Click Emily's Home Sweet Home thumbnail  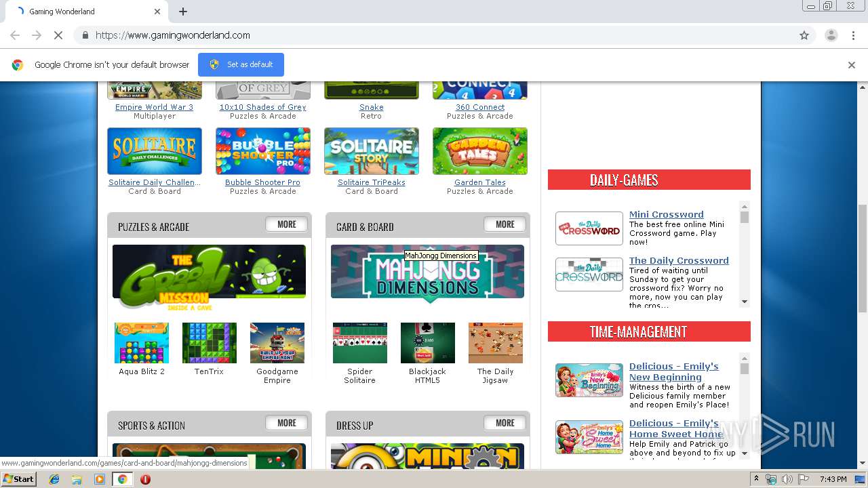(x=589, y=437)
